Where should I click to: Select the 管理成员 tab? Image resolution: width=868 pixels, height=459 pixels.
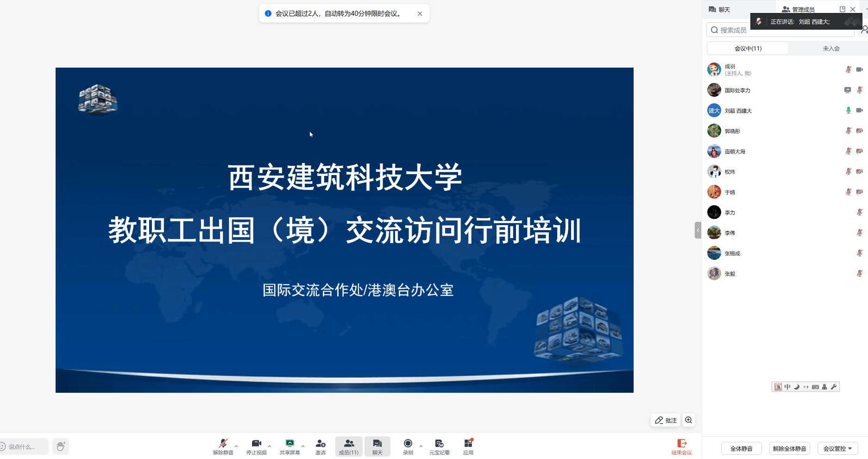coord(798,9)
